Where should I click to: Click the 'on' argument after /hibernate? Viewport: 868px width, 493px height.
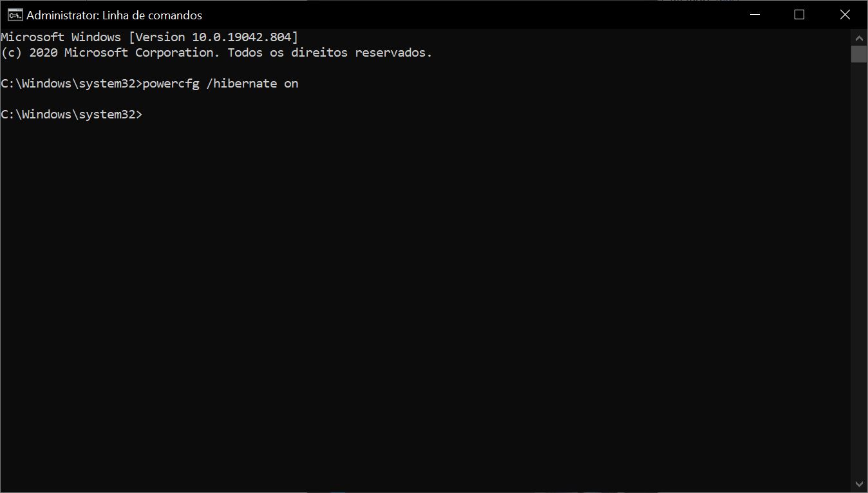[291, 84]
